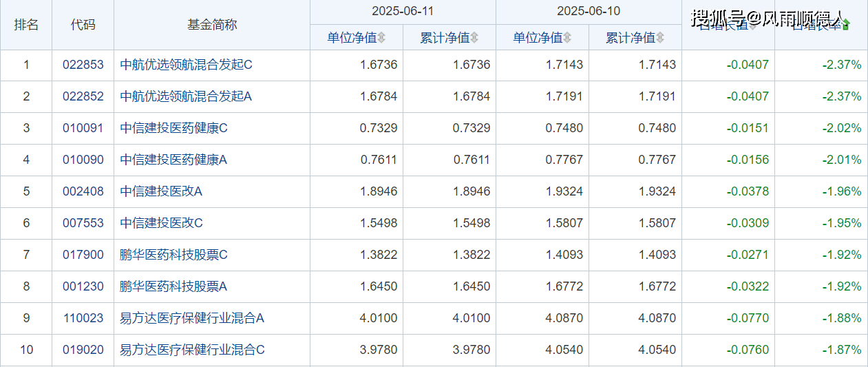Image resolution: width=868 pixels, height=367 pixels.
Task: Select daily change value -0.0151
Action: [748, 128]
